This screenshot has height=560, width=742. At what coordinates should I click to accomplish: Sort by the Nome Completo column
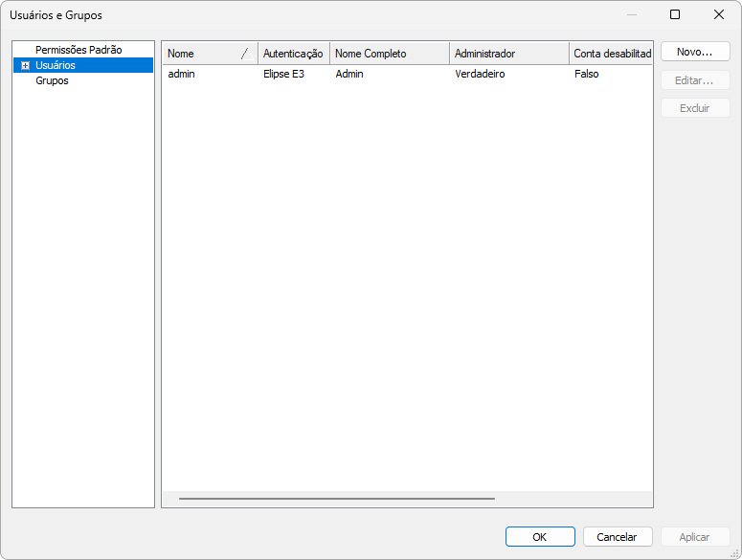click(389, 54)
